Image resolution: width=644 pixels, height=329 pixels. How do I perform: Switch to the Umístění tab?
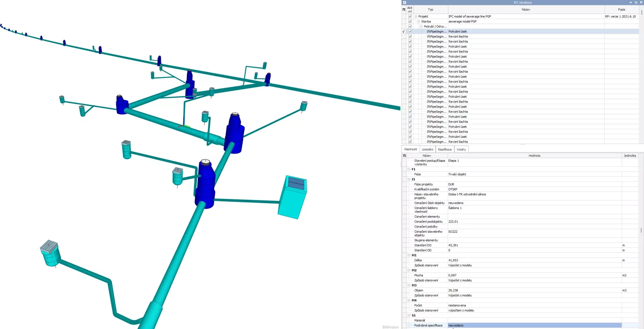tap(427, 150)
